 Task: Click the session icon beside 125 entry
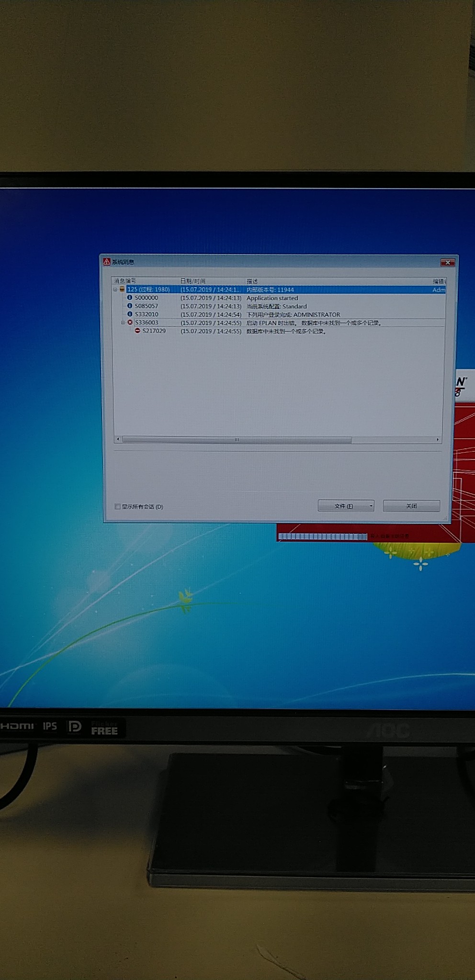122,290
